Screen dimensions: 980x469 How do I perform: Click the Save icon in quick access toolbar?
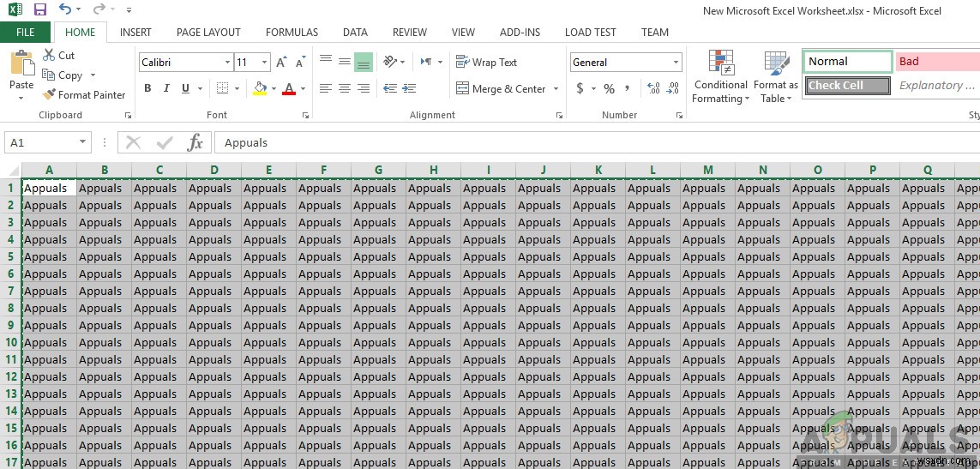[x=40, y=9]
